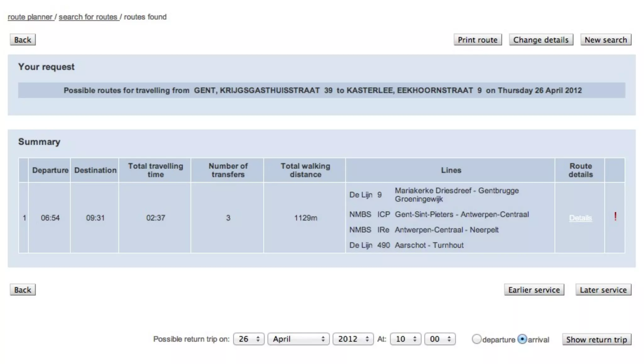
Task: Show Later service routes
Action: [603, 290]
